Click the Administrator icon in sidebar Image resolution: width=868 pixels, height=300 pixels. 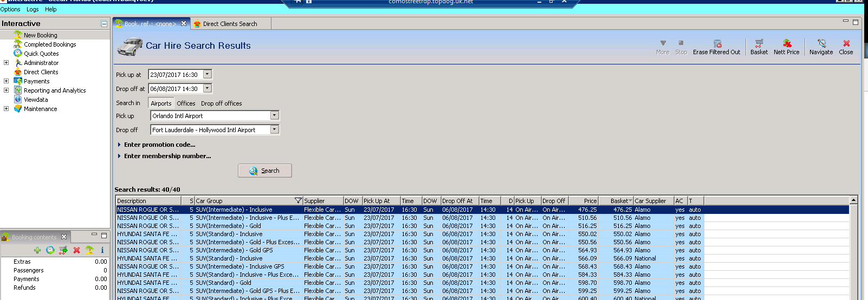[18, 62]
